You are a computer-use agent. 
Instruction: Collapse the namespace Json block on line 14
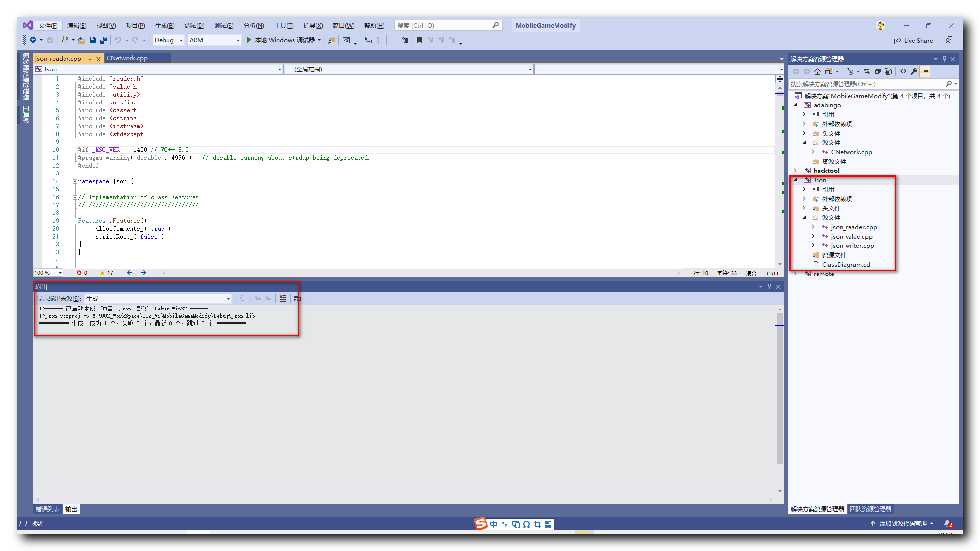pos(75,181)
